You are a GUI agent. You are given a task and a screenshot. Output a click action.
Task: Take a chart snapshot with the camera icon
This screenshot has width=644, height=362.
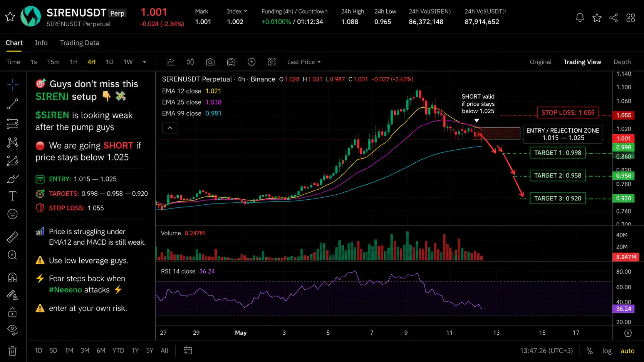coord(210,62)
